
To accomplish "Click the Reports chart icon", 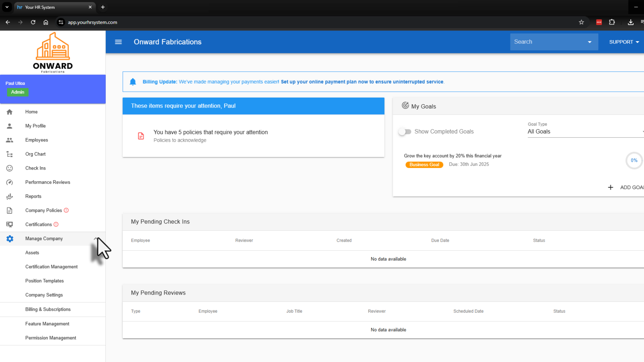I will pyautogui.click(x=9, y=196).
